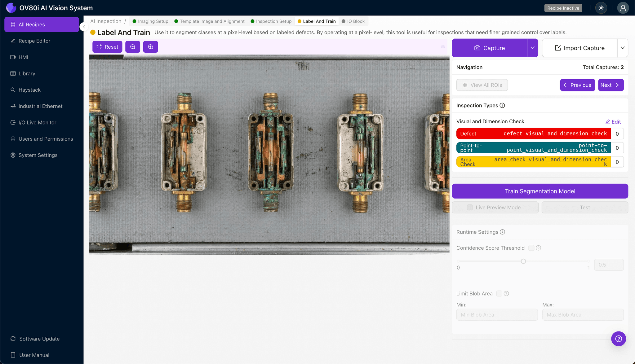The image size is (635, 364).
Task: Expand the Capture button dropdown arrow
Action: (x=532, y=48)
